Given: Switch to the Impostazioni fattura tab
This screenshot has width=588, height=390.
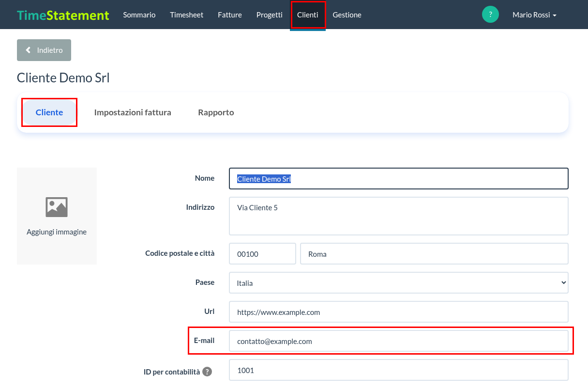Looking at the screenshot, I should [x=133, y=112].
